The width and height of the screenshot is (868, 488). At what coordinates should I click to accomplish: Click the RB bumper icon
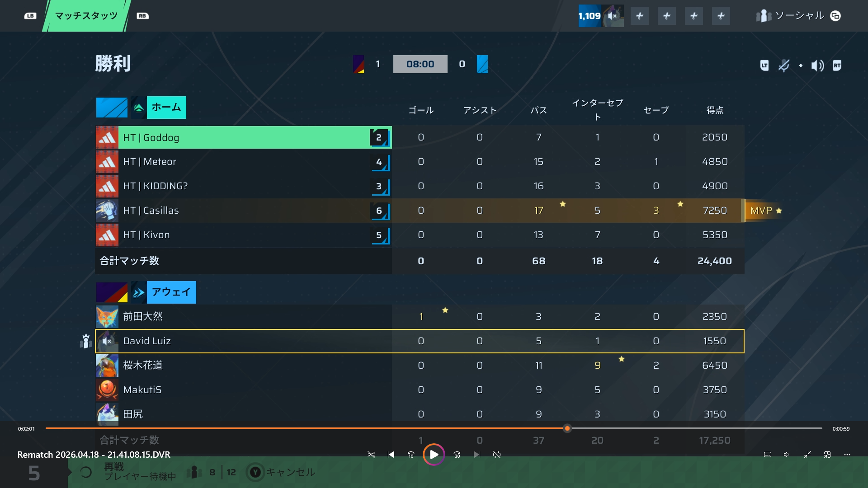tap(143, 16)
